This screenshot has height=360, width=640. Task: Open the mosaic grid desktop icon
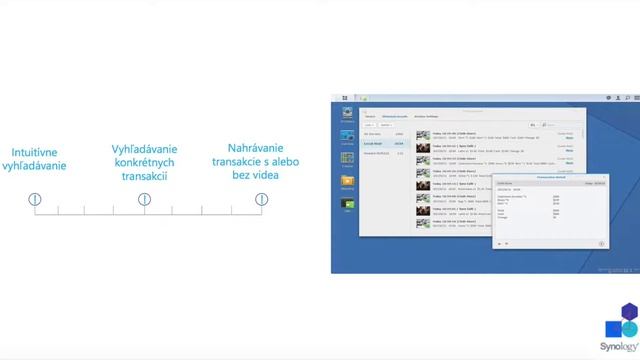(x=347, y=158)
